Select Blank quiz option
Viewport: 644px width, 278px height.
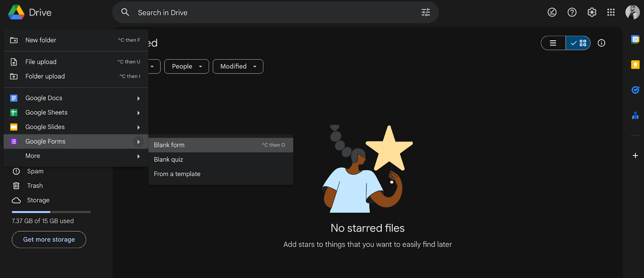point(221,160)
